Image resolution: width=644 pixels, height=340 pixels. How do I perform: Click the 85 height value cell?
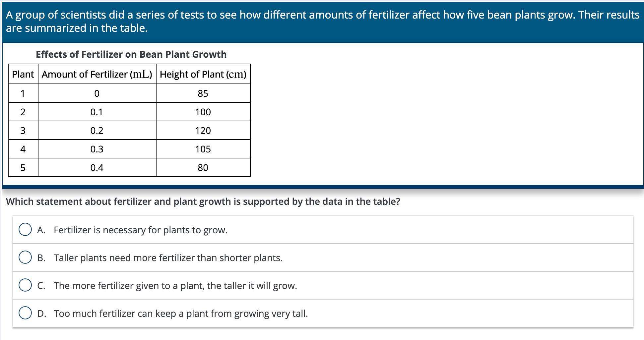coord(203,93)
